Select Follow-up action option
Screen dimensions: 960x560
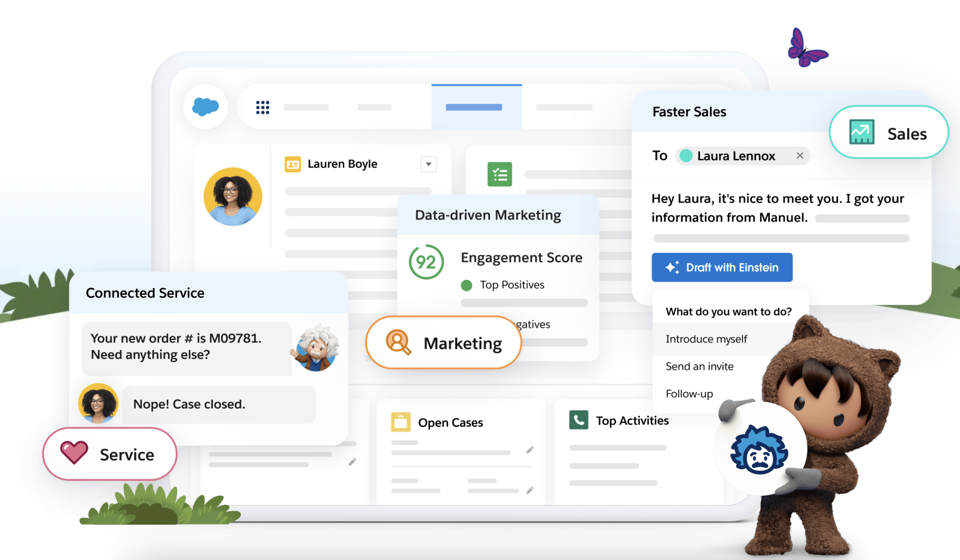point(689,393)
